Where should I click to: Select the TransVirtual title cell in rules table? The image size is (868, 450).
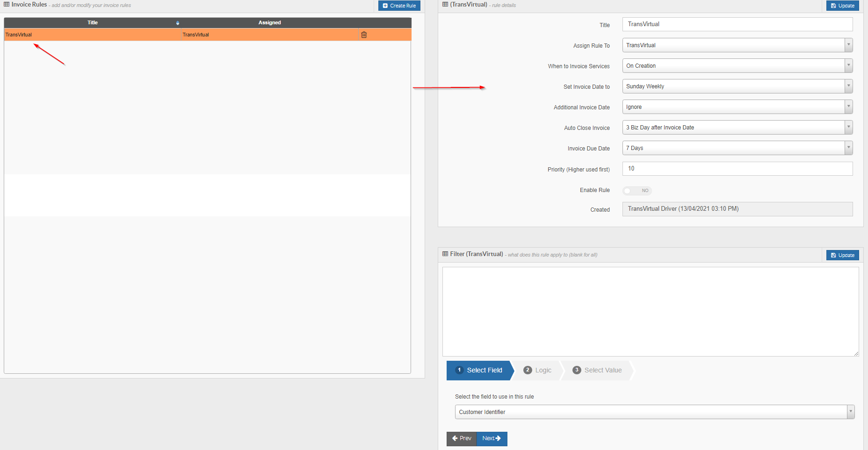93,35
